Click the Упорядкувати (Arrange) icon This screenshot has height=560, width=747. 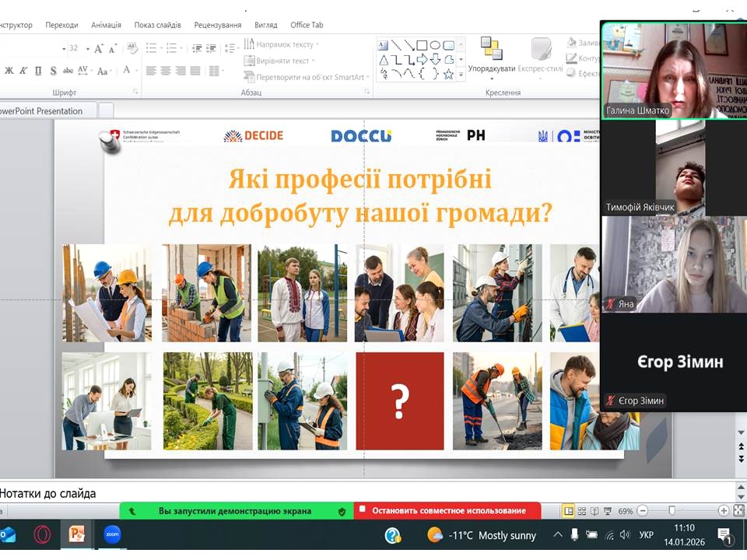click(x=491, y=49)
